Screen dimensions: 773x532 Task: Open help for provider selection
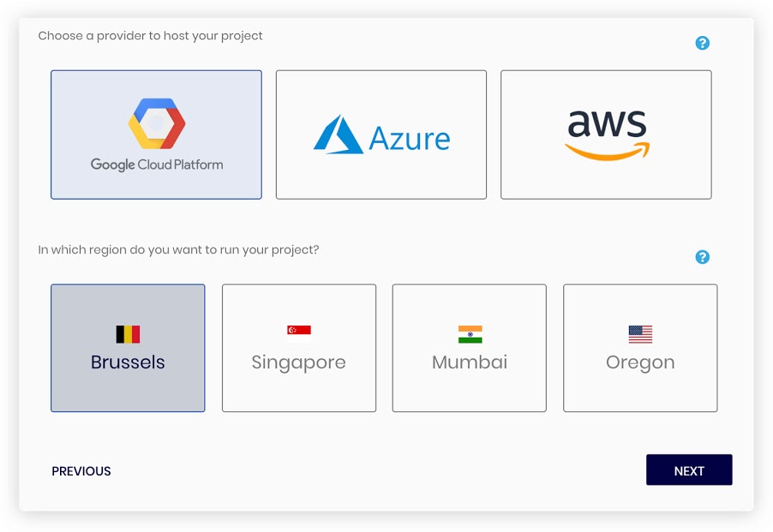pyautogui.click(x=703, y=43)
